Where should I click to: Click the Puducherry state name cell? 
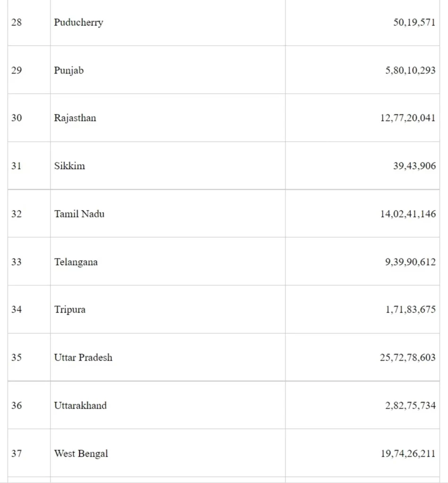[x=78, y=23]
